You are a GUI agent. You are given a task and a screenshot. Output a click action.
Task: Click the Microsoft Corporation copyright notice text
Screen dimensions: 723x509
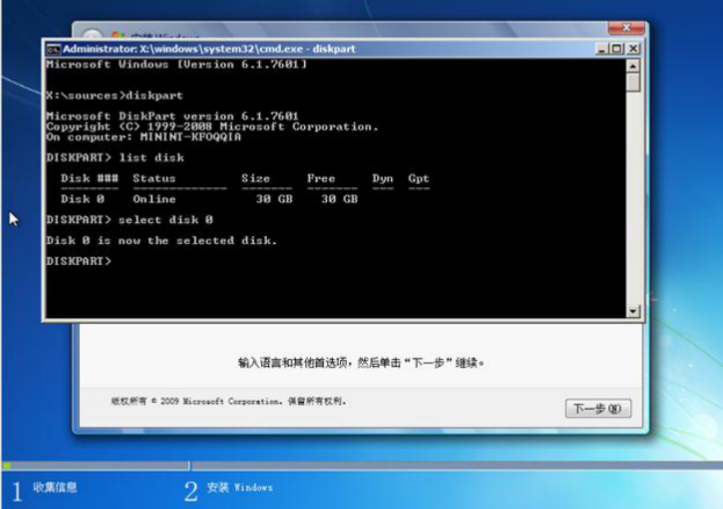(x=228, y=401)
